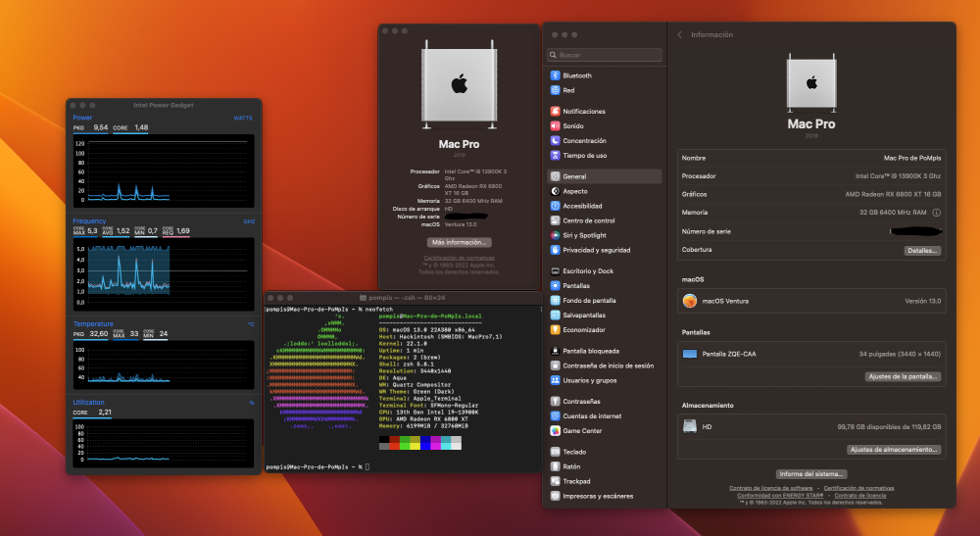Viewport: 980px width, 536px height.
Task: Click the 'Mac Pro de PoMpis' name value
Action: pos(911,158)
